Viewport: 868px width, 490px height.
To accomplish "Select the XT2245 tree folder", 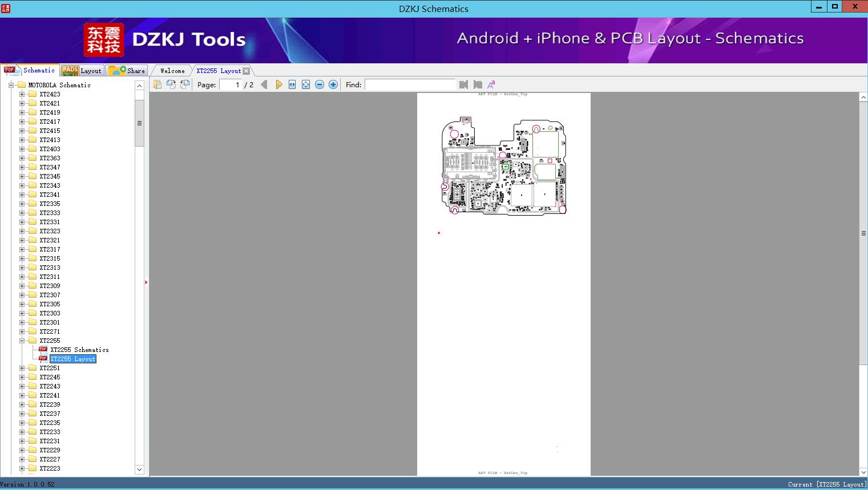I will 50,377.
